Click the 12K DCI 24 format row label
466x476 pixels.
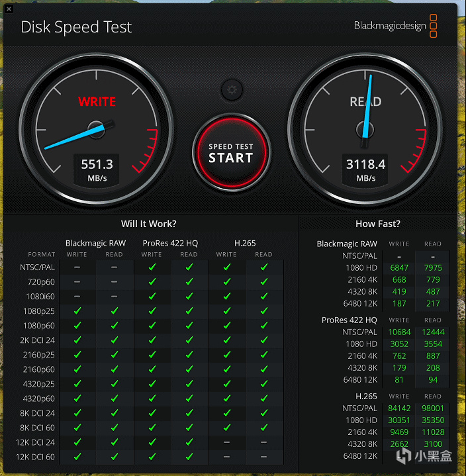(35, 442)
